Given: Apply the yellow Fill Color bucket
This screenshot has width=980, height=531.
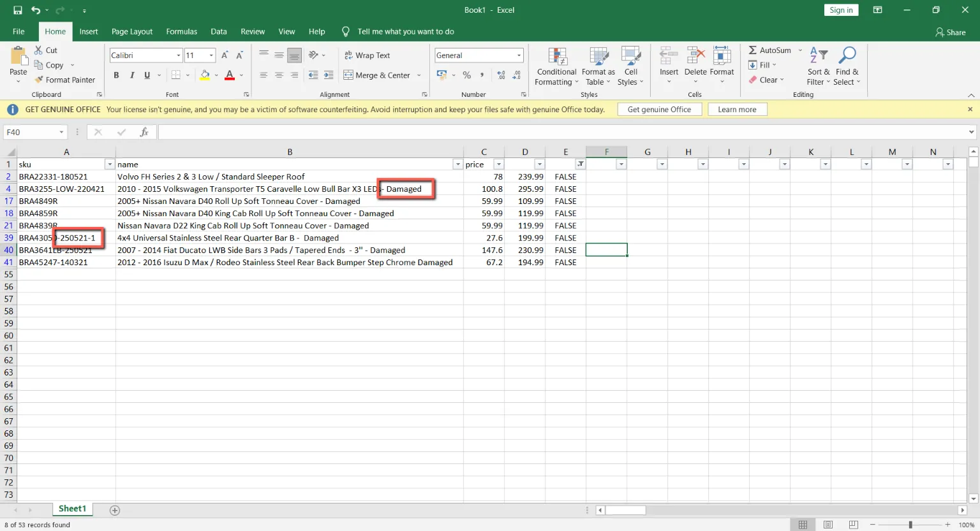Looking at the screenshot, I should 205,75.
